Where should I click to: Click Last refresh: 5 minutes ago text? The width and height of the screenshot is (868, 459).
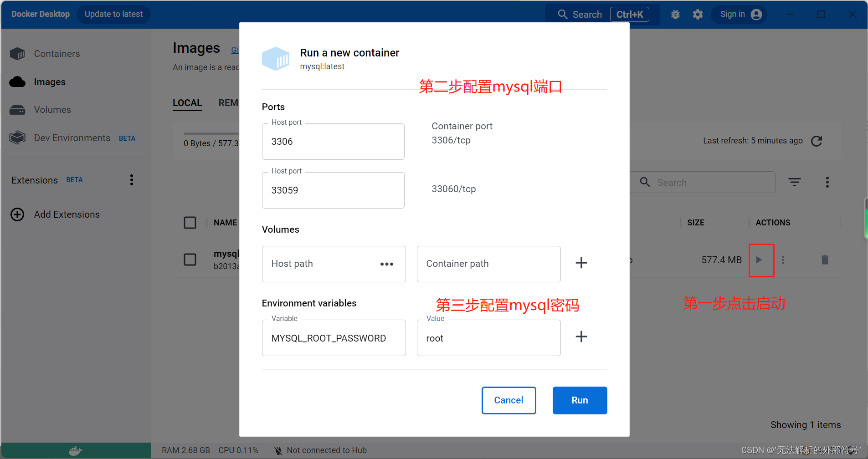(753, 141)
